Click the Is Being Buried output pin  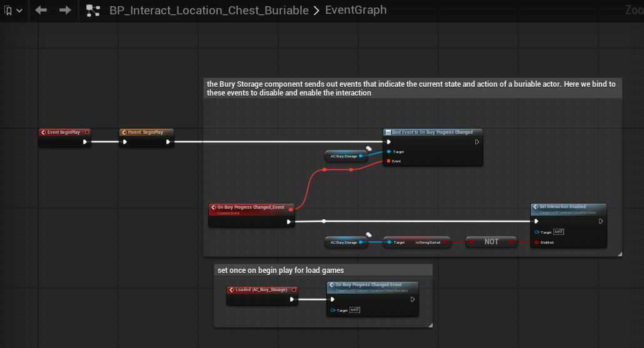[443, 242]
